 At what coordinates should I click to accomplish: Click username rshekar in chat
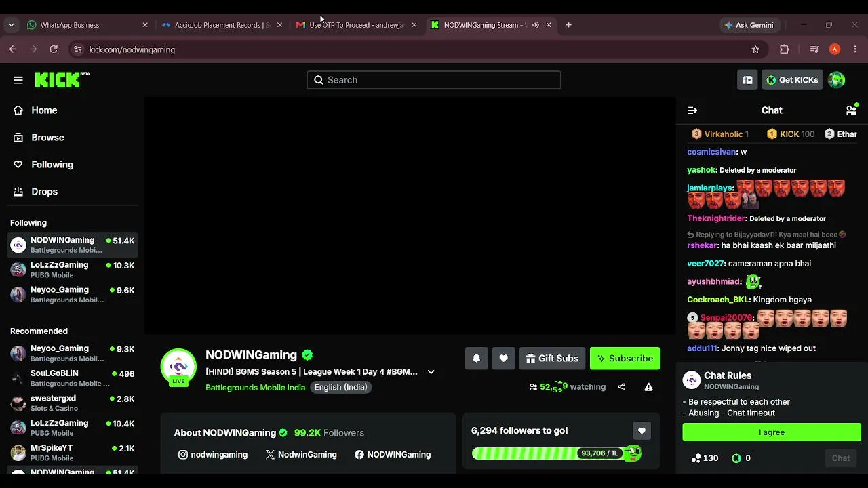(702, 245)
